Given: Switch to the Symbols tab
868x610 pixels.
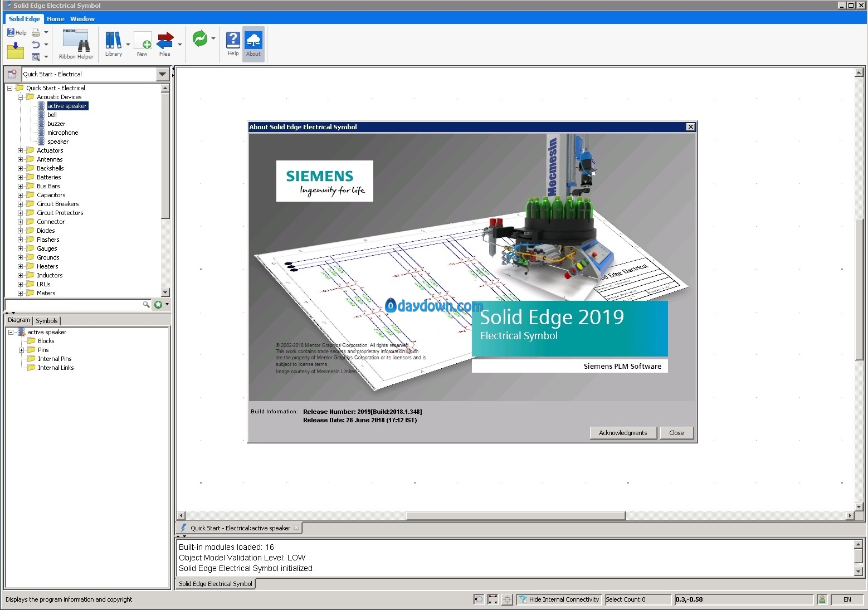Looking at the screenshot, I should [x=47, y=321].
